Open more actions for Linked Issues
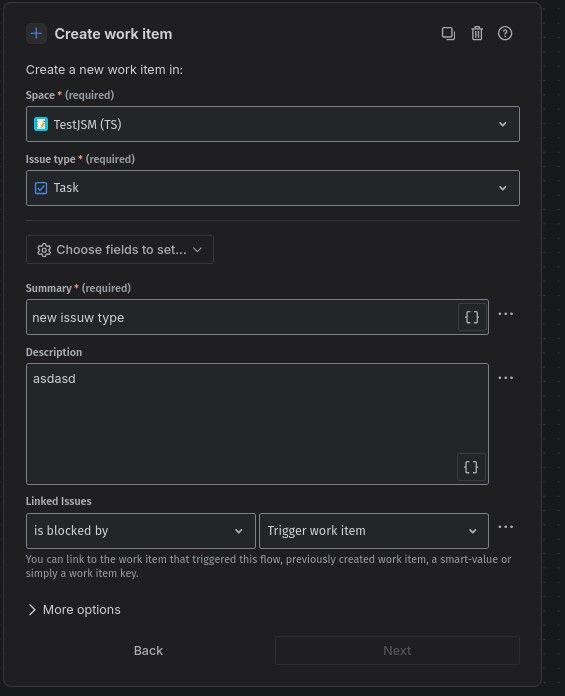 [506, 527]
